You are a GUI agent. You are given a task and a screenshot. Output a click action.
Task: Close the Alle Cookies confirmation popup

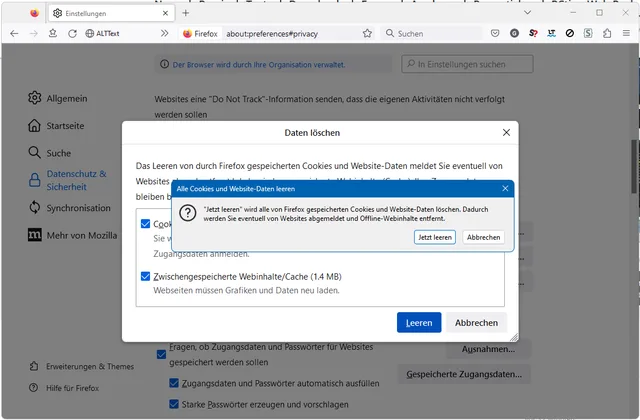505,188
